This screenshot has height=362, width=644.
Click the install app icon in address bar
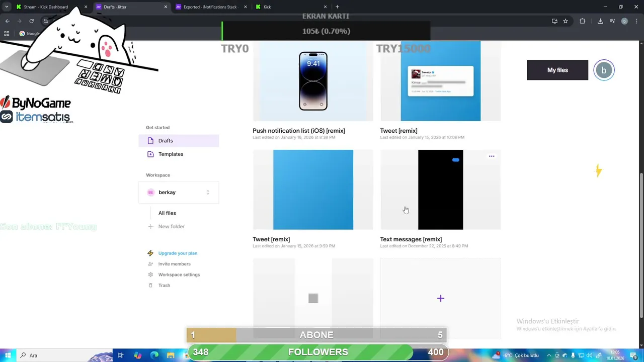554,21
